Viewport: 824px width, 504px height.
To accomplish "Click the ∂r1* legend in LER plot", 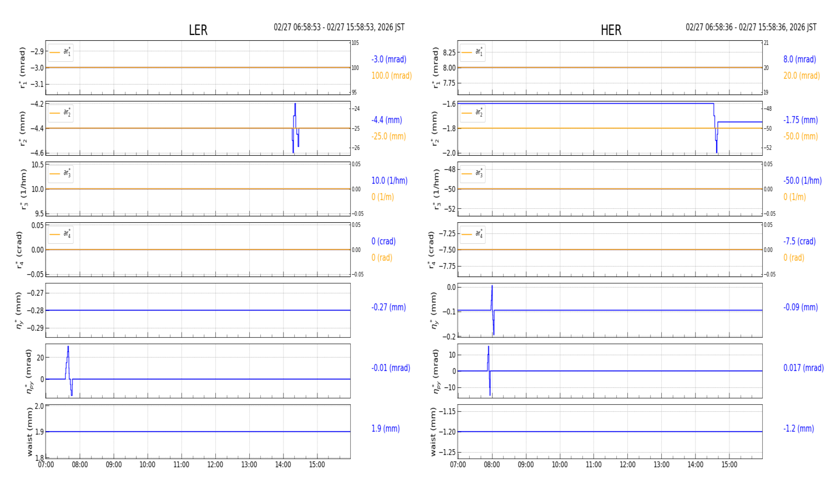I will point(61,52).
